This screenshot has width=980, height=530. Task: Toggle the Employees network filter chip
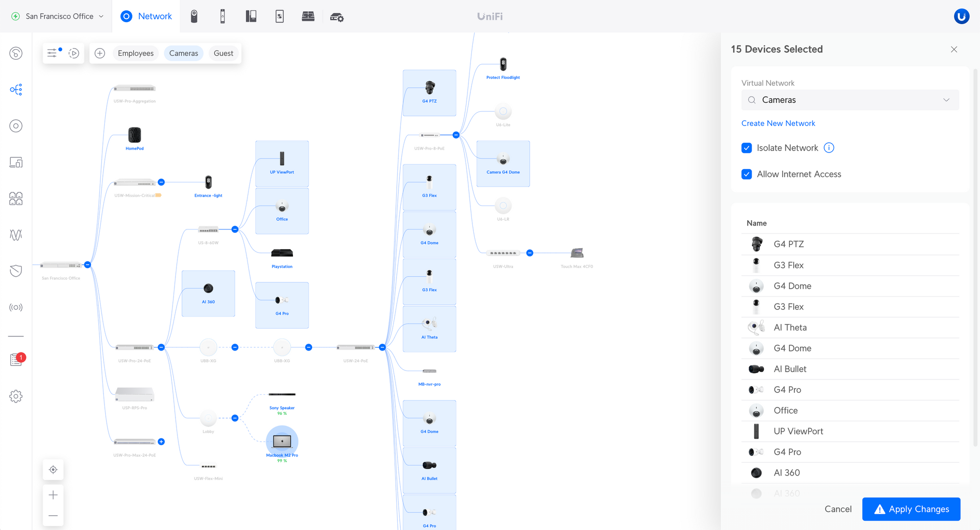pyautogui.click(x=136, y=53)
